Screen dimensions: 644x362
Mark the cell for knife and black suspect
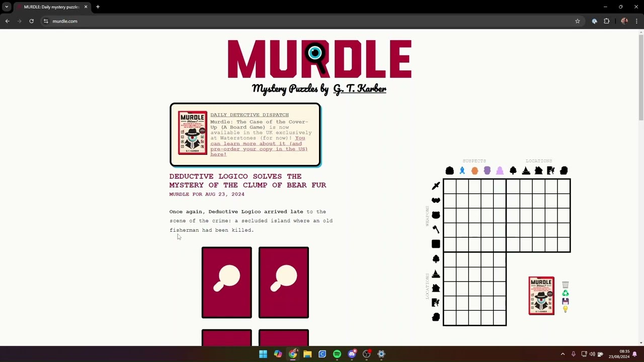[x=450, y=186]
